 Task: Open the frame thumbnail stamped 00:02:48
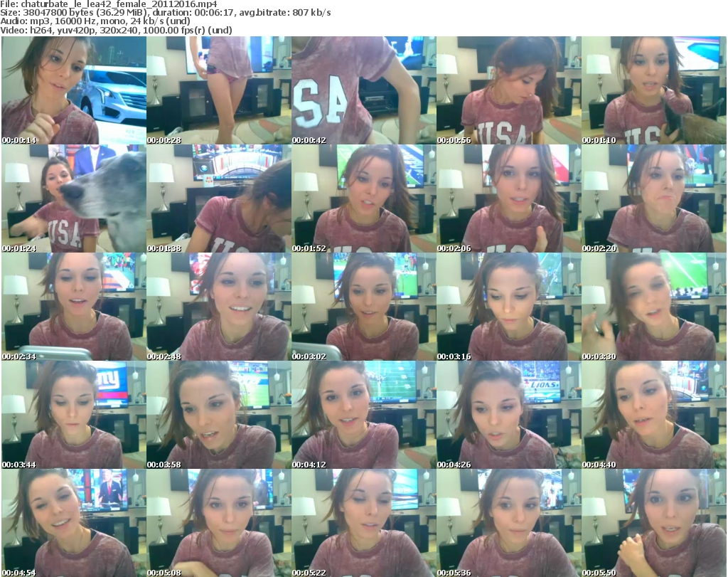219,307
